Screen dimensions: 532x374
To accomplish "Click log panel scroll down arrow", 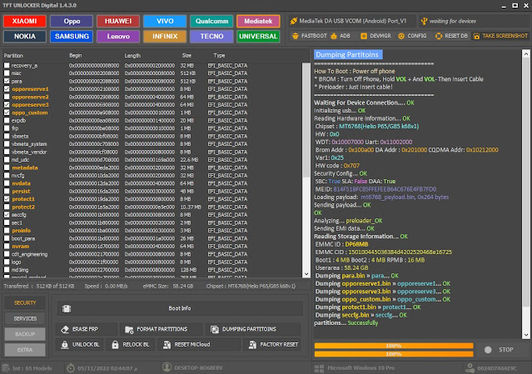I will (x=526, y=335).
